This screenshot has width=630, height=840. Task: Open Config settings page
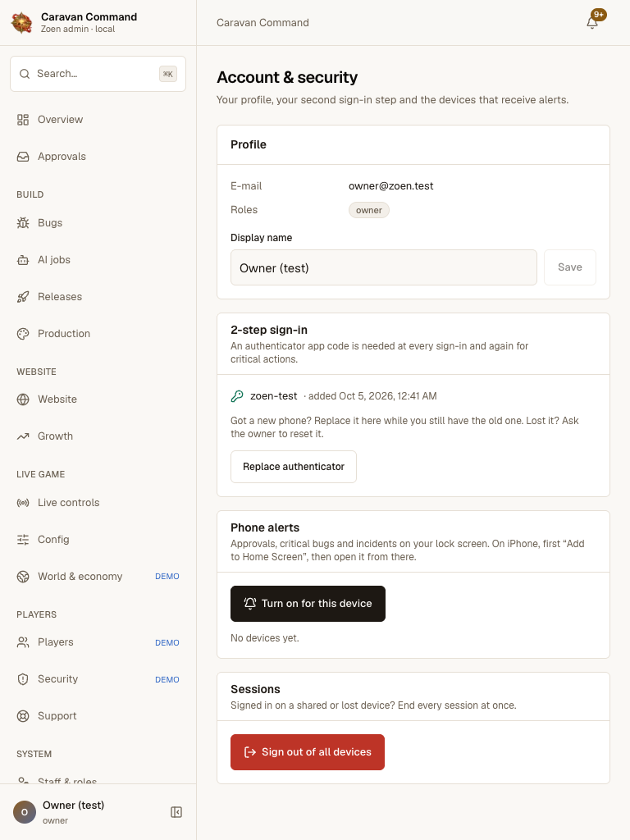[x=98, y=540]
